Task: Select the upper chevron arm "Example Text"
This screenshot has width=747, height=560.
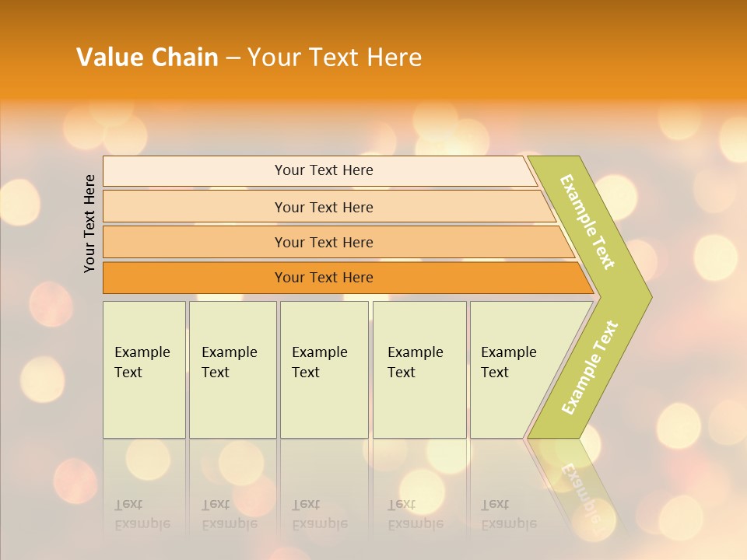Action: 587,222
